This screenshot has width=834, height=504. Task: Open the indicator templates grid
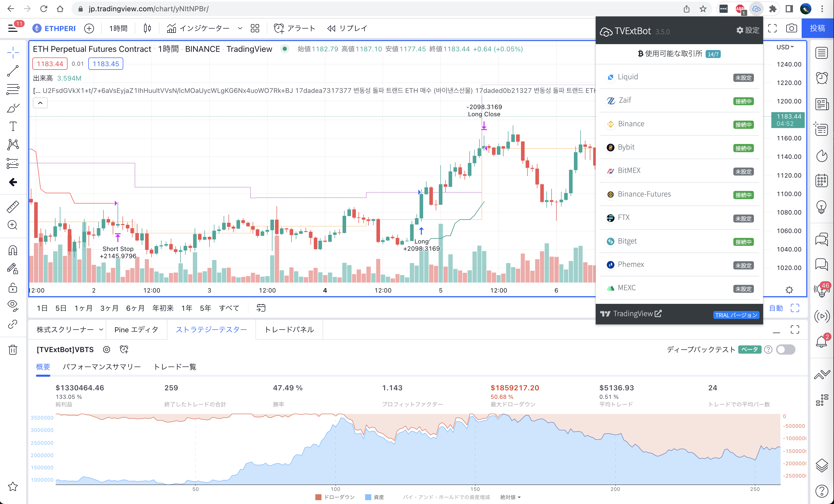(255, 28)
